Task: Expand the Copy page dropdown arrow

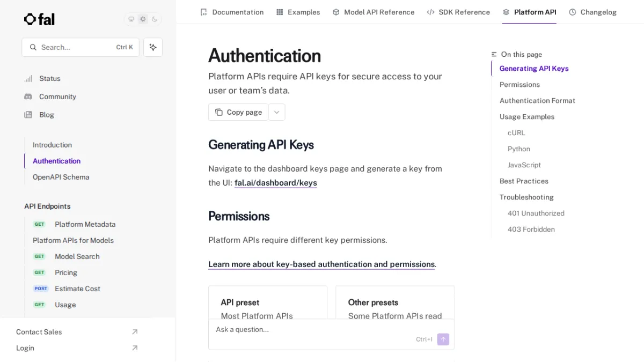Action: [x=276, y=112]
